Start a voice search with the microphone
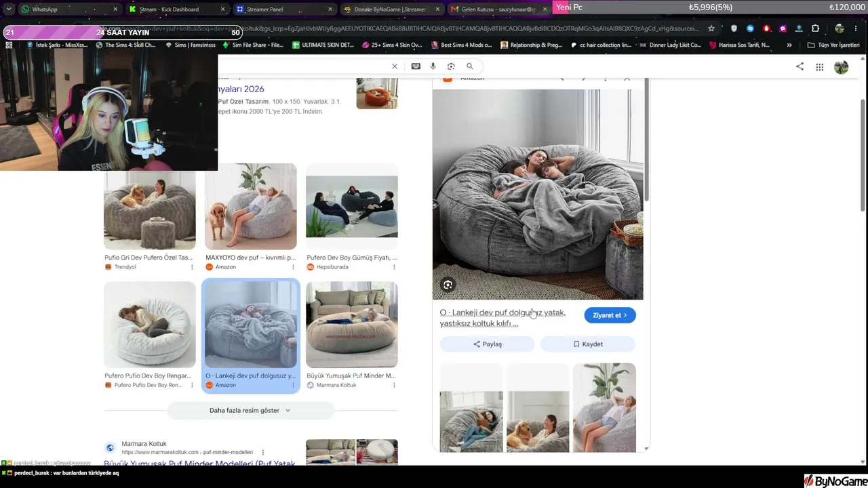The height and width of the screenshot is (488, 868). pyautogui.click(x=433, y=66)
